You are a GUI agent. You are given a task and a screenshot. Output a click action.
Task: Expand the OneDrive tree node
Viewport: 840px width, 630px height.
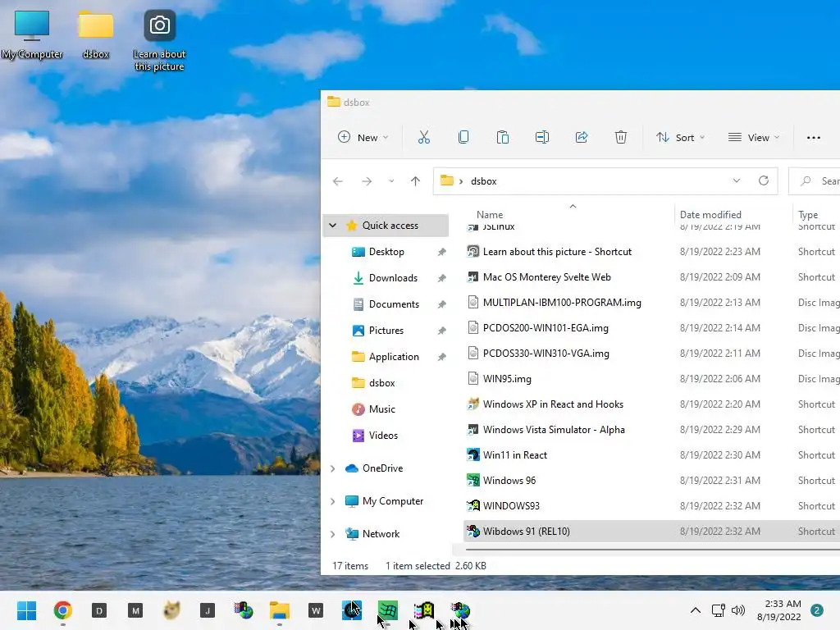(333, 468)
